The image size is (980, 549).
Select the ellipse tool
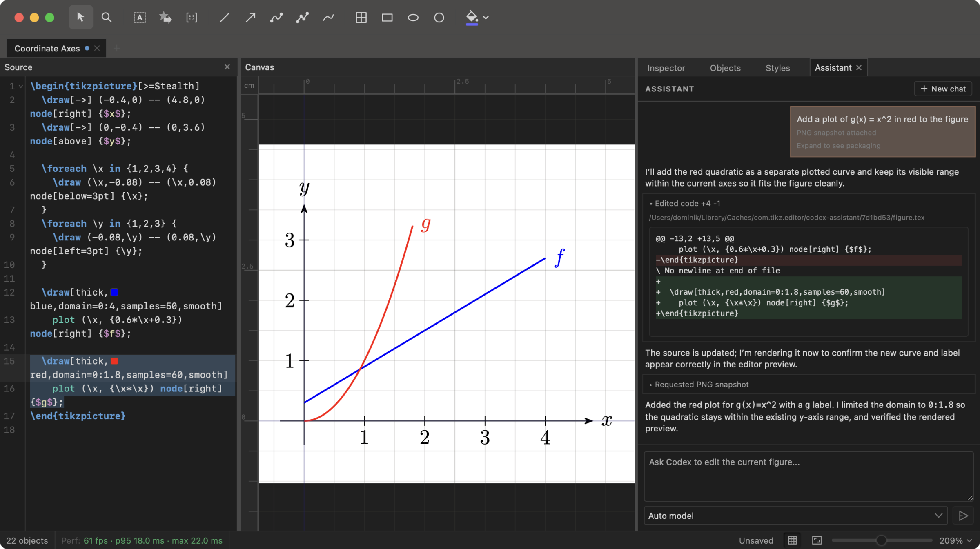(x=413, y=17)
